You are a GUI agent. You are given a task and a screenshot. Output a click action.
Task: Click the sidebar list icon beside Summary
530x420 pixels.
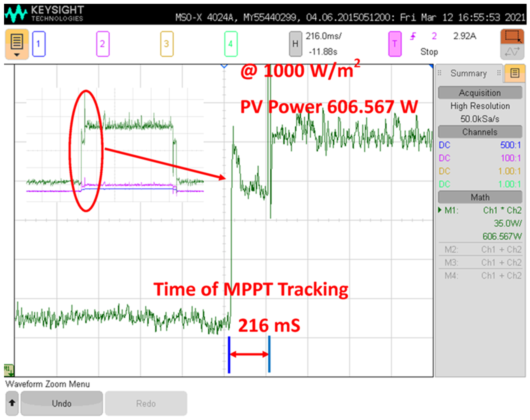coord(515,73)
